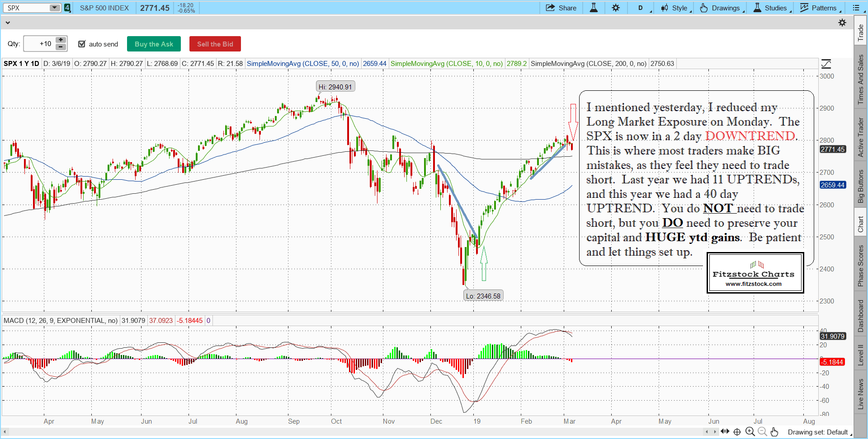Image resolution: width=868 pixels, height=439 pixels.
Task: Click the pan hand icon at bottom
Action: 774,432
